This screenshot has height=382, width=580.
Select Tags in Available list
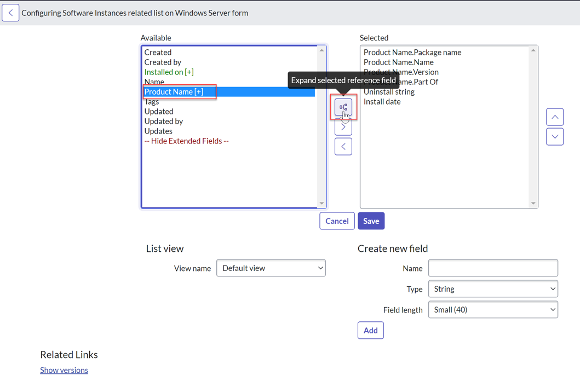[229, 102]
